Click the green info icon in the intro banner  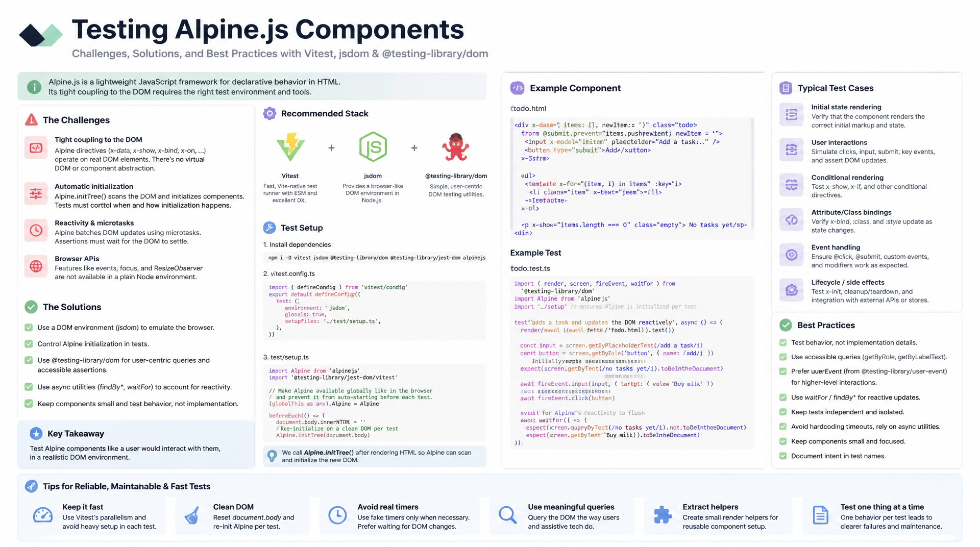coord(34,87)
